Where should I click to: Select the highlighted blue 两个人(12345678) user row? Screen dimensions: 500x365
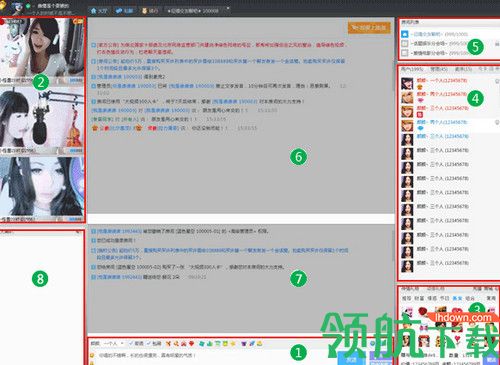pos(448,125)
